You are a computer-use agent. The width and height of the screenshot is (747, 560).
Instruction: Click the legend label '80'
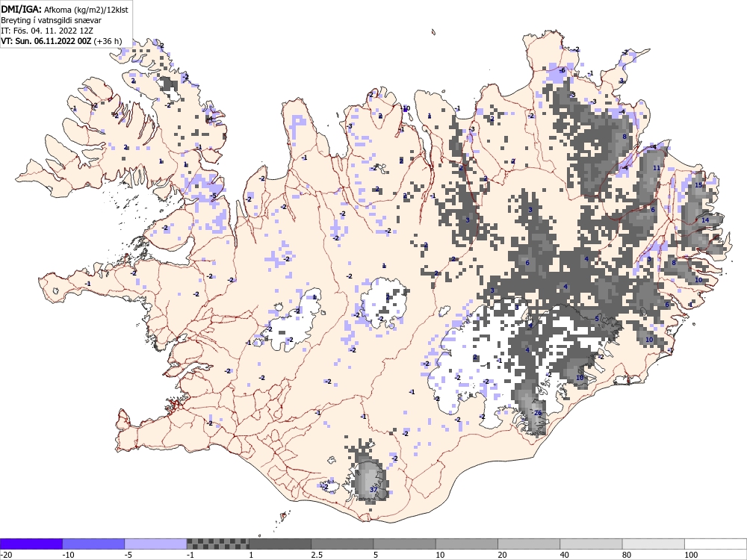click(x=627, y=555)
